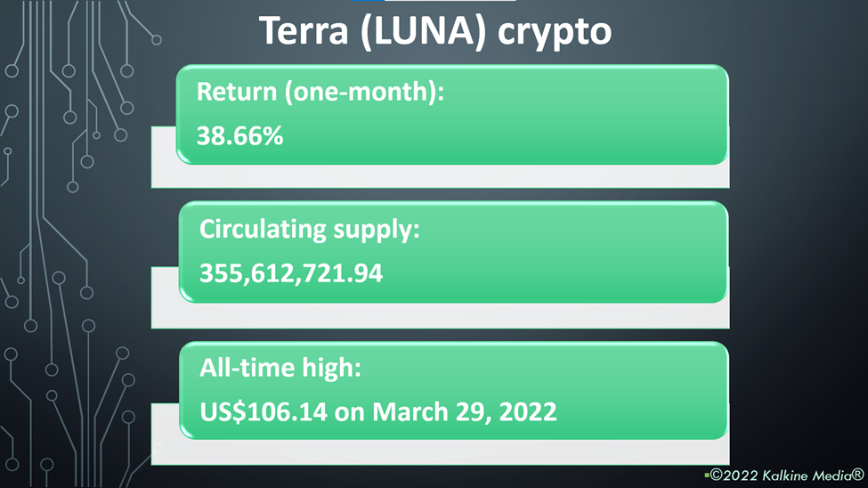Click the registered trademark ® symbol
868x488 pixels.
(857, 474)
